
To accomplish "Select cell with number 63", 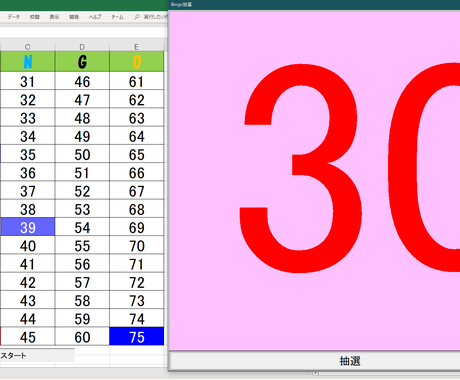I will (137, 118).
